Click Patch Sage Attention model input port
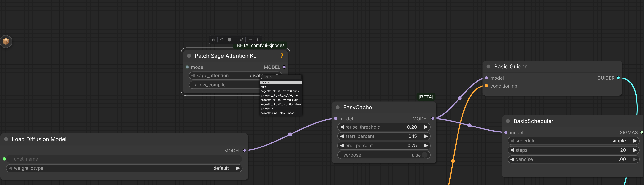The width and height of the screenshot is (644, 185). click(x=187, y=67)
